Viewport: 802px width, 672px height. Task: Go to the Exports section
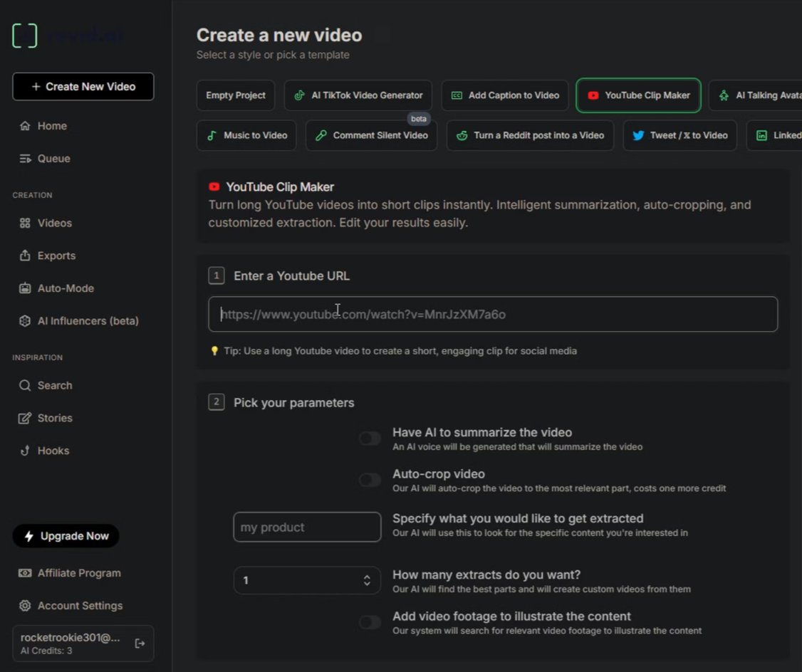56,256
